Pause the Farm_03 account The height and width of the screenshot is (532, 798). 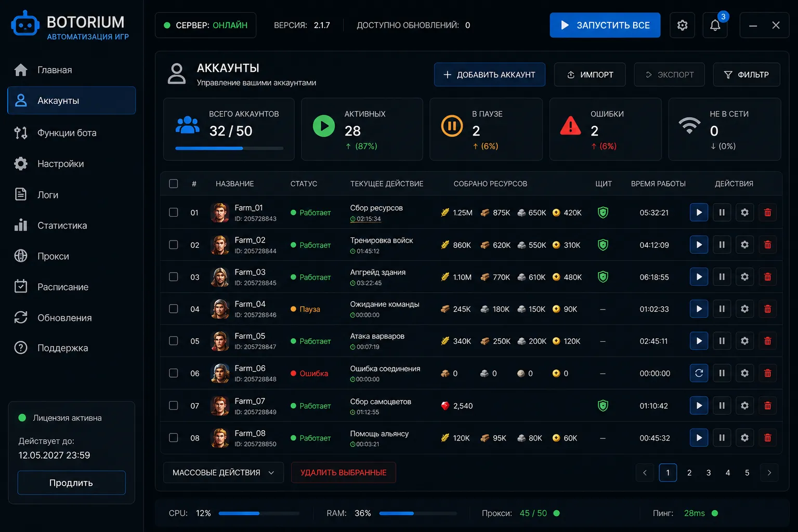[x=722, y=277]
